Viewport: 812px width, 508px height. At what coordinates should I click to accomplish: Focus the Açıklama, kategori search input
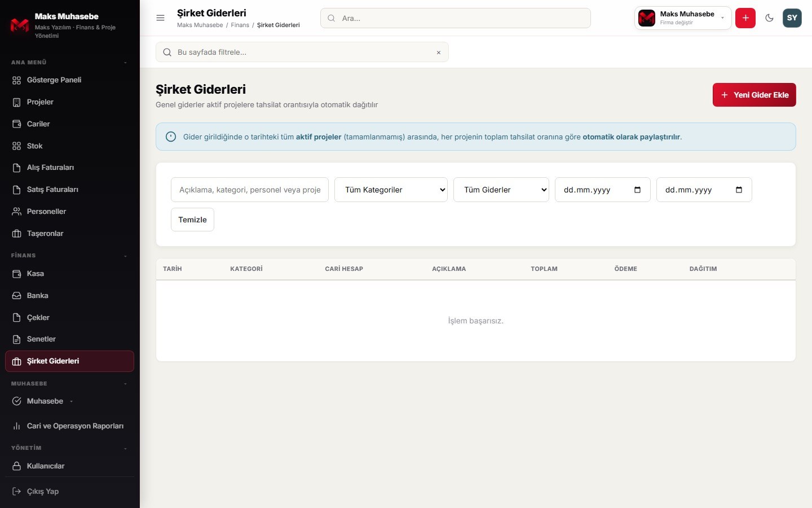250,190
